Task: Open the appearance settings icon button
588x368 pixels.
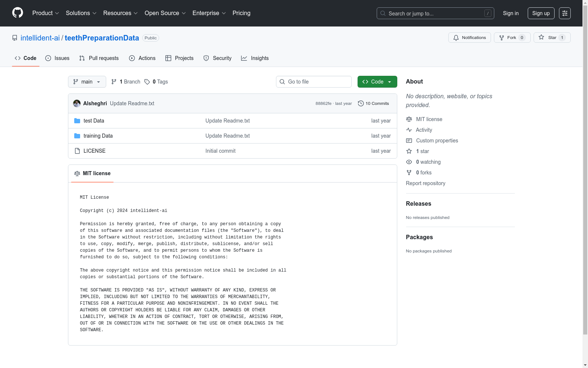Action: pos(565,13)
